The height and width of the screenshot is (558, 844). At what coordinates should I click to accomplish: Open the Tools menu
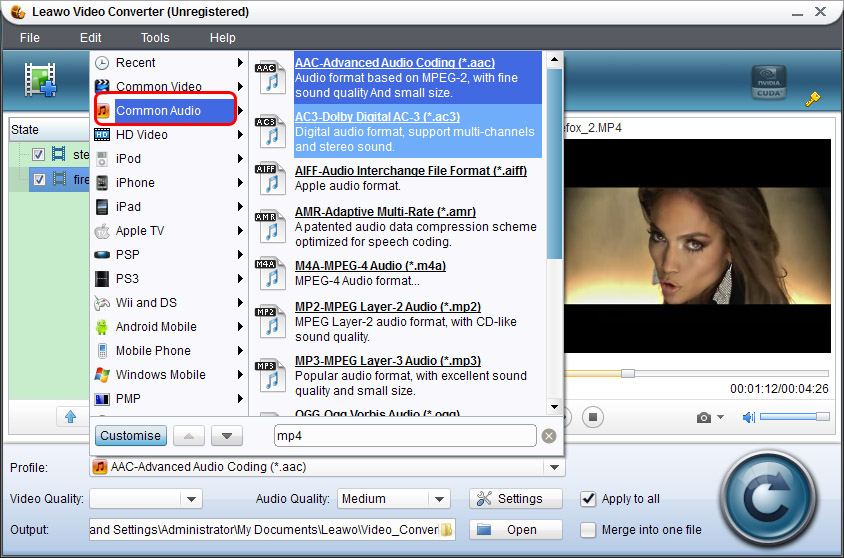155,38
